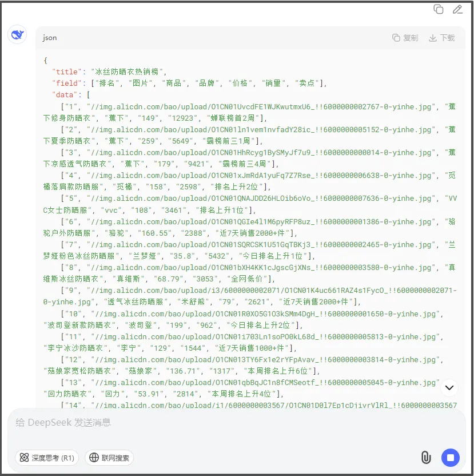474x476 pixels.
Task: Click the "title" key in the code
Action: (x=67, y=72)
